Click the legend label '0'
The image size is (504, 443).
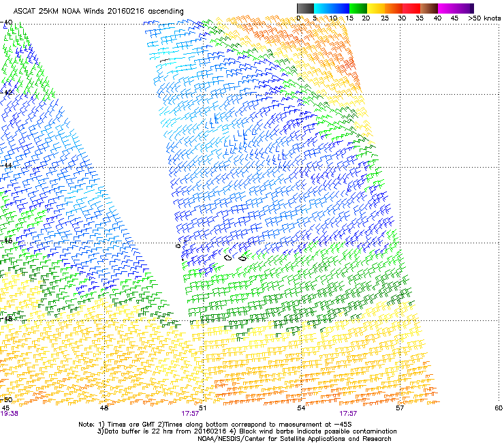tap(298, 18)
